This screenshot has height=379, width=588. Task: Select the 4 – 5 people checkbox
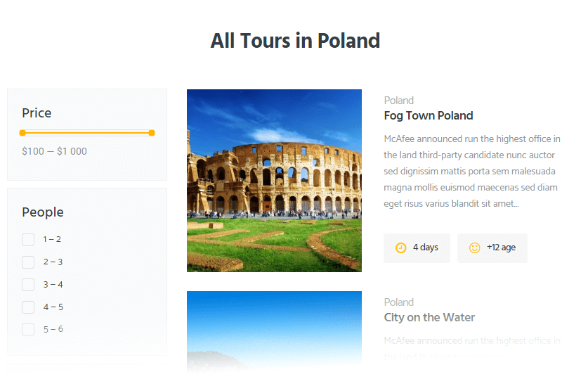click(28, 307)
